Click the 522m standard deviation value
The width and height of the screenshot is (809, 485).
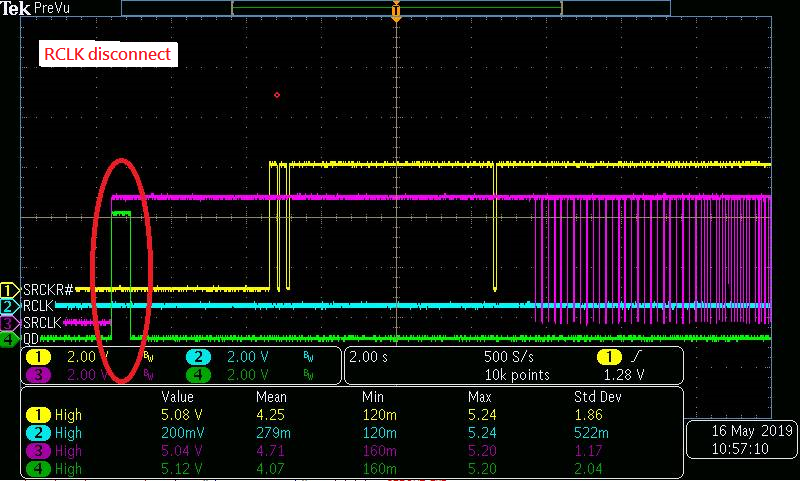(x=591, y=433)
